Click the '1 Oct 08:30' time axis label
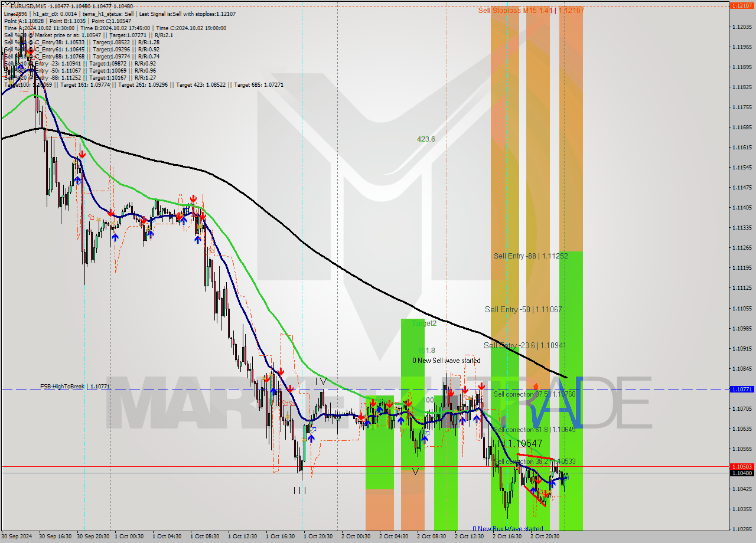This screenshot has width=756, height=543. click(x=204, y=537)
